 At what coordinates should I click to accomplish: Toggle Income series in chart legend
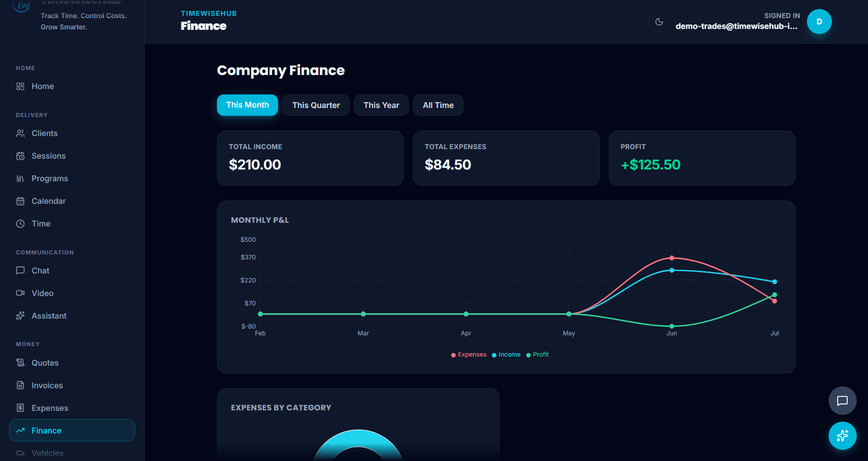506,355
